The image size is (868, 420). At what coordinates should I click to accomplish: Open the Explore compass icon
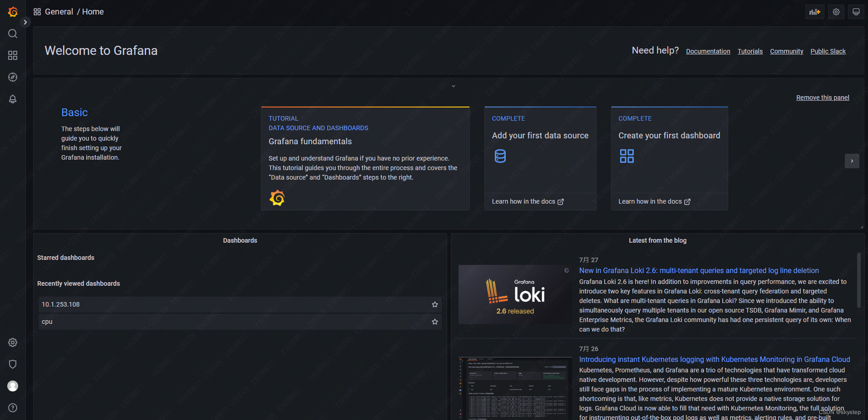coord(13,77)
